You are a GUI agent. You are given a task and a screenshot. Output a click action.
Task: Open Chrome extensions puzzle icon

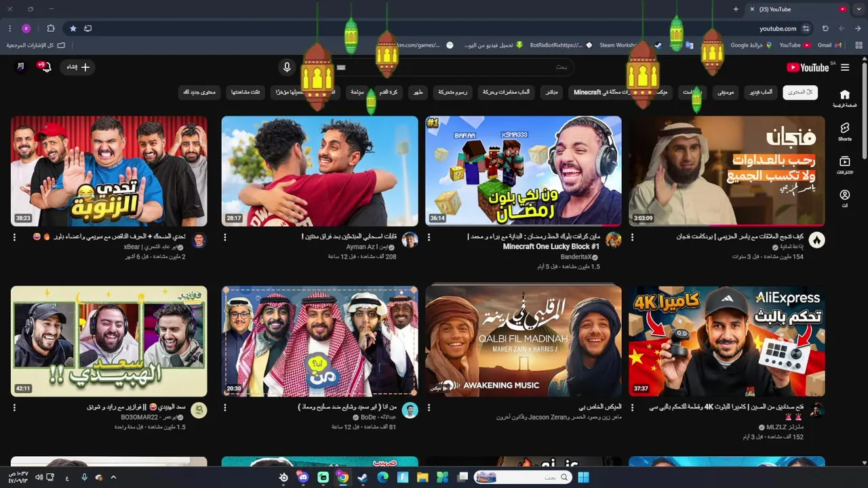[x=51, y=28]
